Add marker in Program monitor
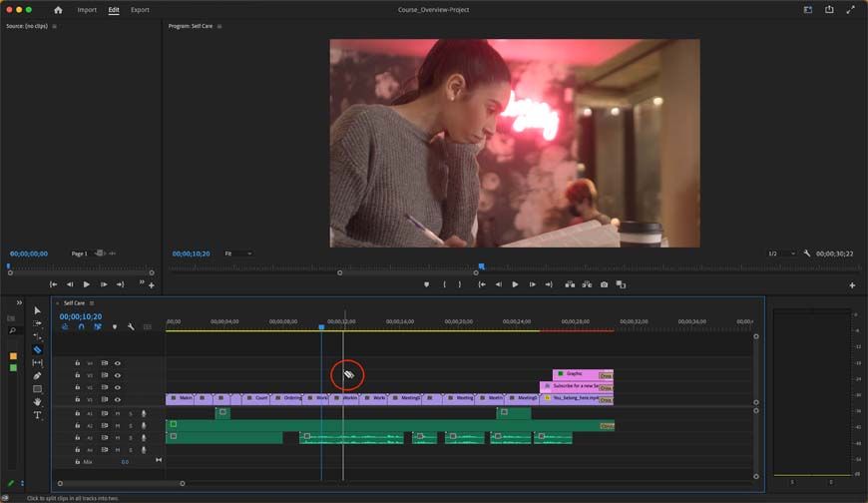Screen dimensions: 868x503 click(x=426, y=284)
